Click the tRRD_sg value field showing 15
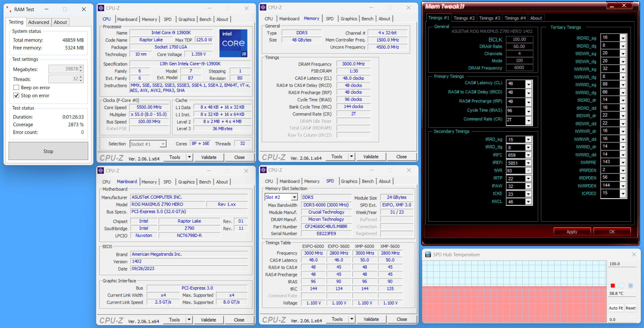 click(516, 140)
